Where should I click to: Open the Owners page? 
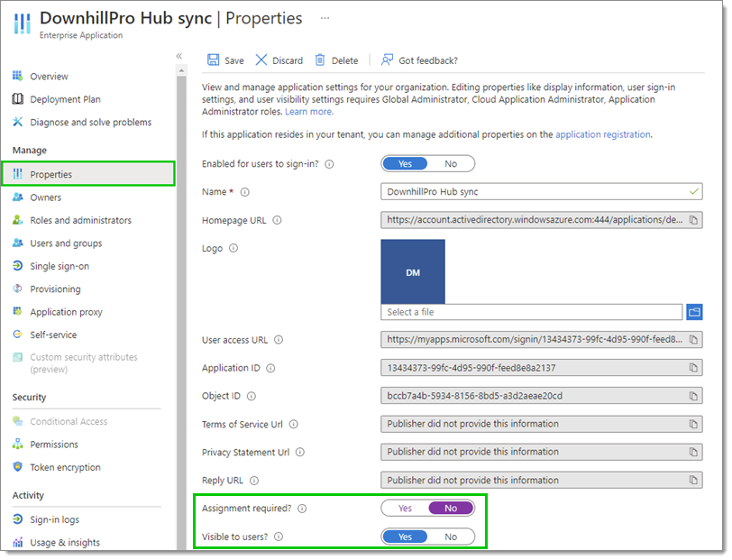click(x=45, y=197)
